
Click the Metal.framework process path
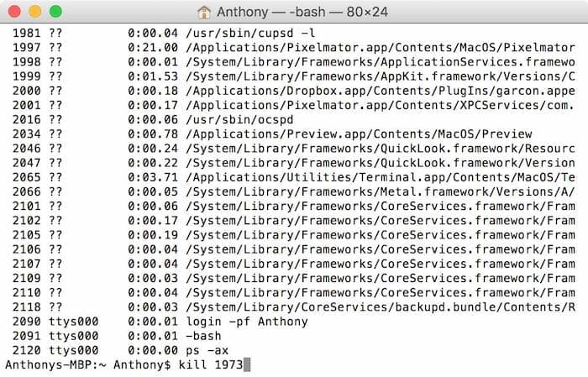pos(381,192)
